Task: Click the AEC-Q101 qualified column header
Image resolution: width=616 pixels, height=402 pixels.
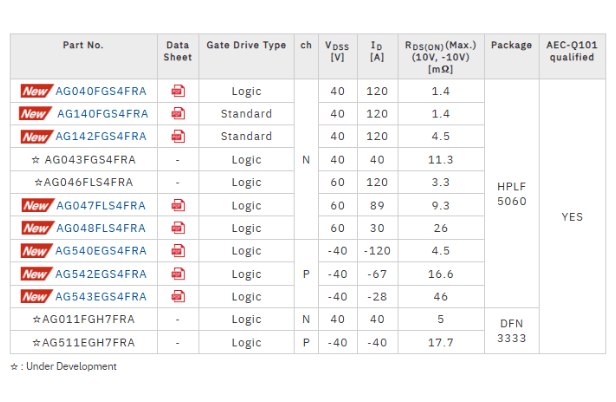Action: pyautogui.click(x=572, y=51)
